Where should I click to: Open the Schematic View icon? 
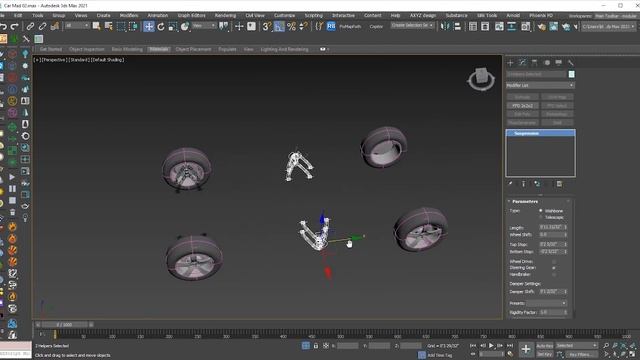(x=511, y=27)
